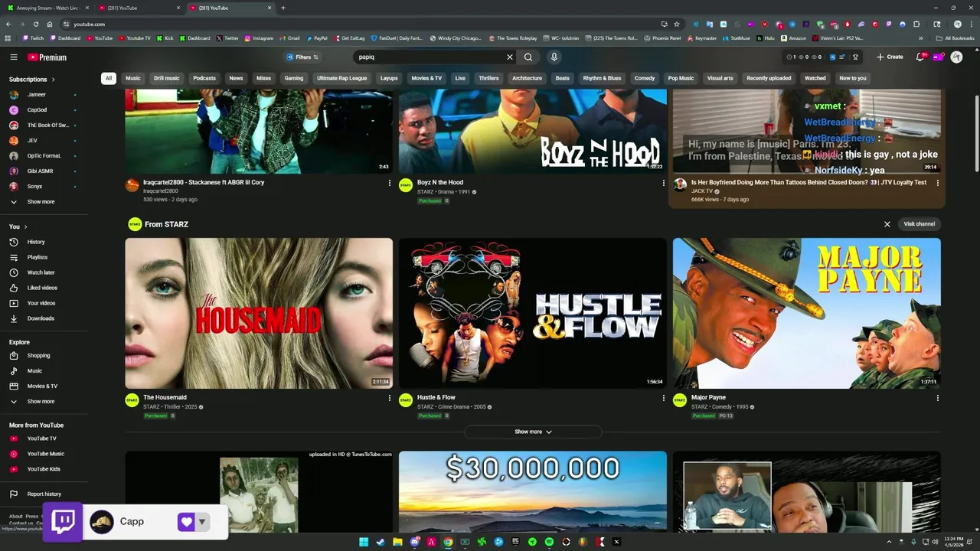Open Shopping under Explore
Image resolution: width=980 pixels, height=551 pixels.
[38, 355]
